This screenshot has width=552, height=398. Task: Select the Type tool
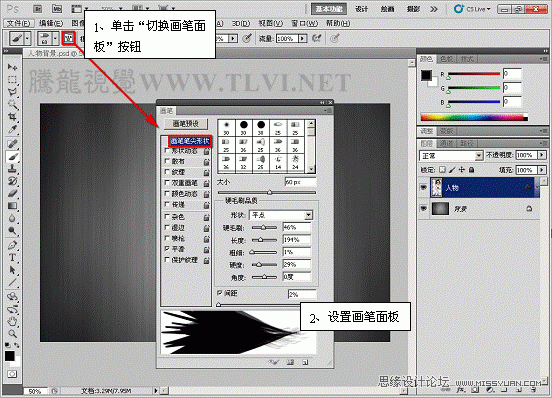[x=12, y=258]
